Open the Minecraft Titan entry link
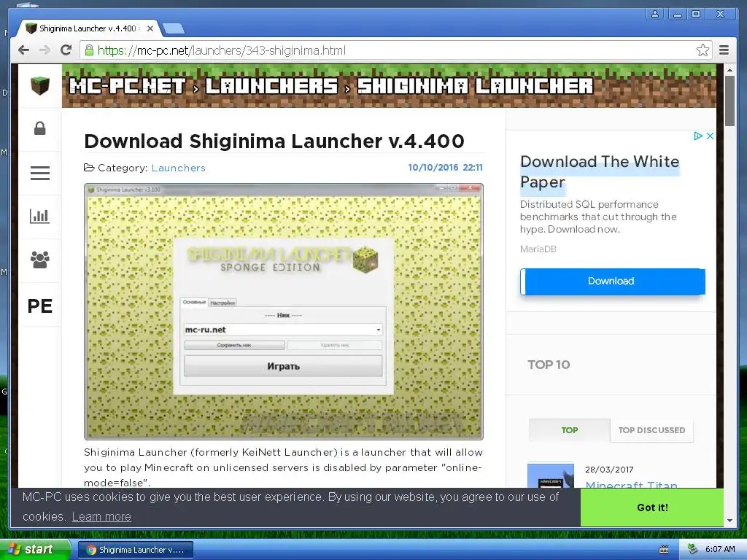The height and width of the screenshot is (560, 747). 632,484
